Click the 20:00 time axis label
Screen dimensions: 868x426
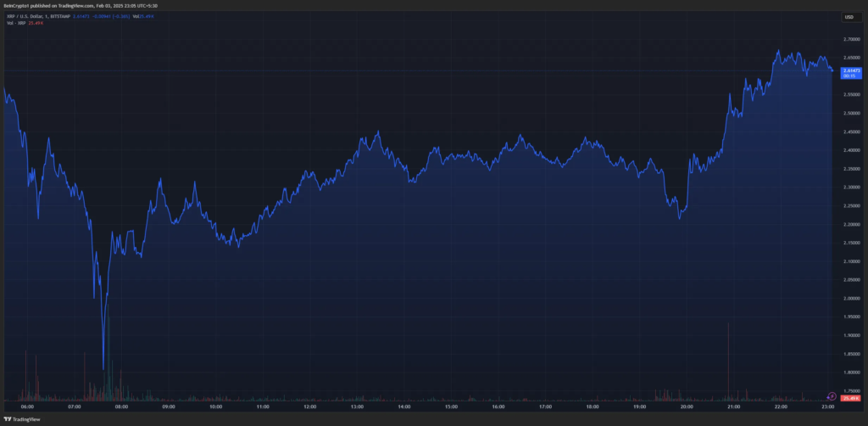click(687, 406)
